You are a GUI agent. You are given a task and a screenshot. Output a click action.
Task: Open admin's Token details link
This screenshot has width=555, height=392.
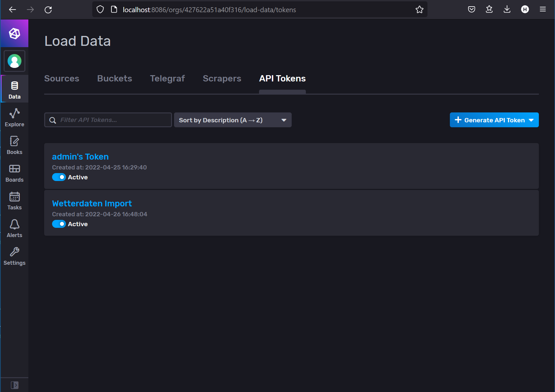point(80,157)
